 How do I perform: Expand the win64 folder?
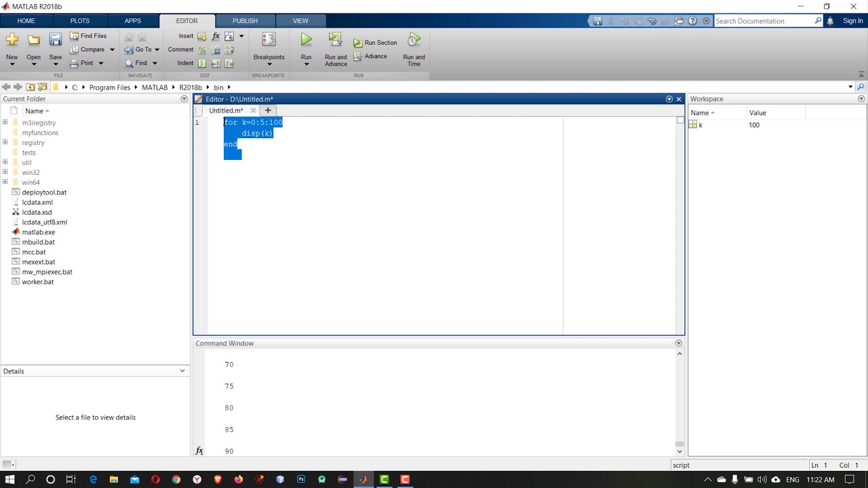[5, 182]
